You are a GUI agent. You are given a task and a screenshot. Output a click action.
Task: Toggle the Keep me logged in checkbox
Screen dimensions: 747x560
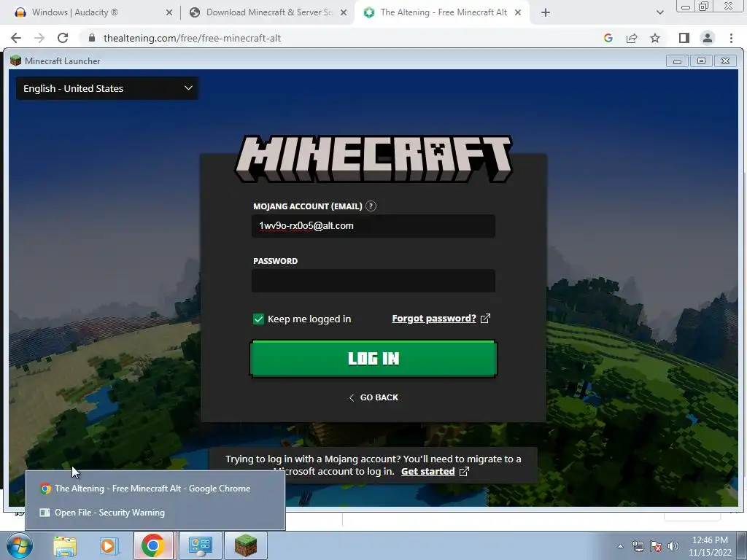coord(258,319)
